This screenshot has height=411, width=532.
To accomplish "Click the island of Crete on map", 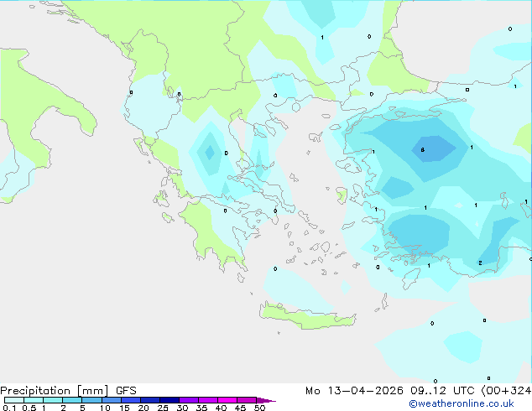I will click(307, 316).
